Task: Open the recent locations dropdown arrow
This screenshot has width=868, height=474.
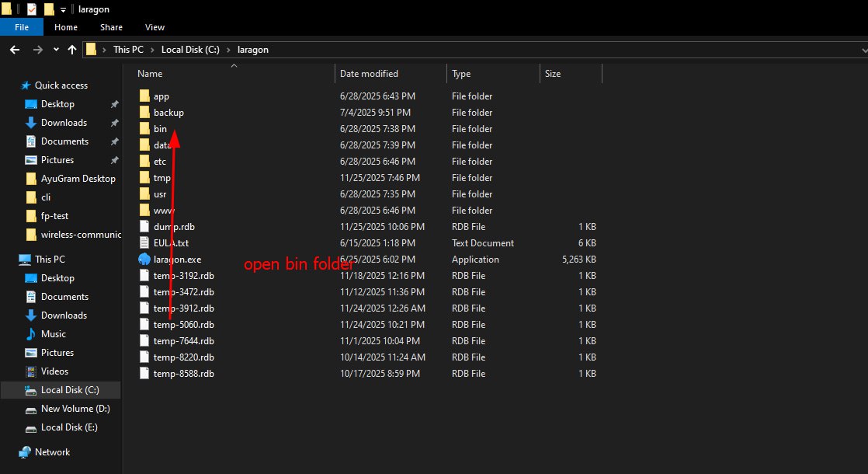Action: click(x=56, y=50)
